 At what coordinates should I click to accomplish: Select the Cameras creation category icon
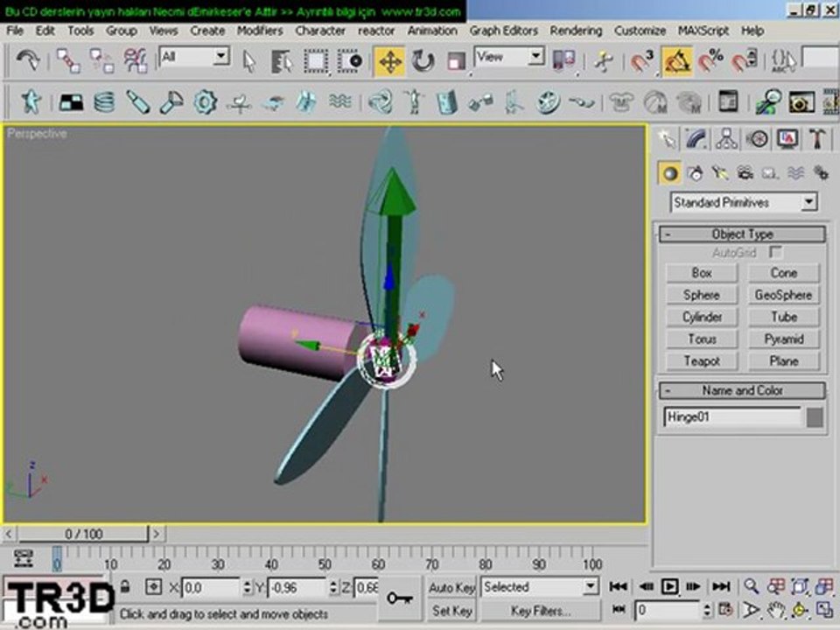click(x=745, y=173)
